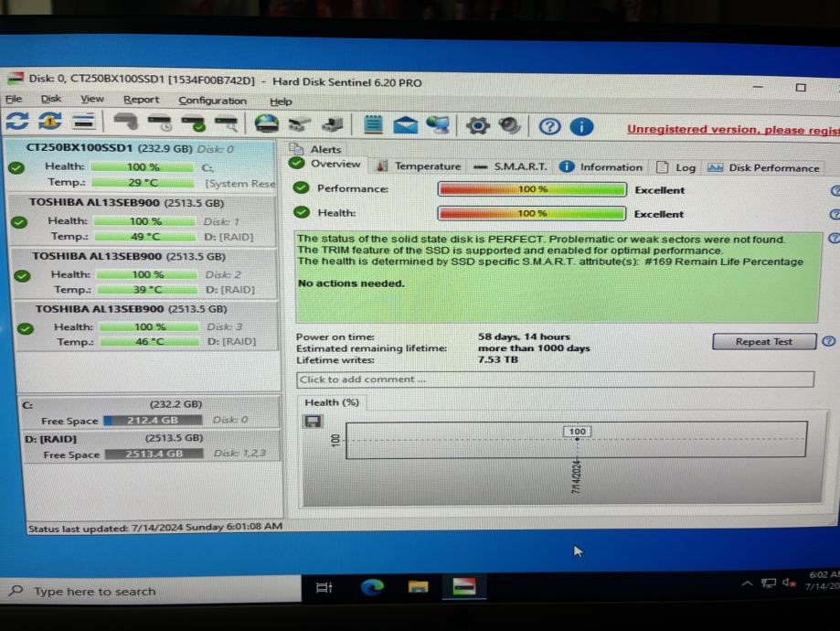The image size is (840, 631).
Task: Click the muted volume tray icon
Action: pyautogui.click(x=789, y=583)
